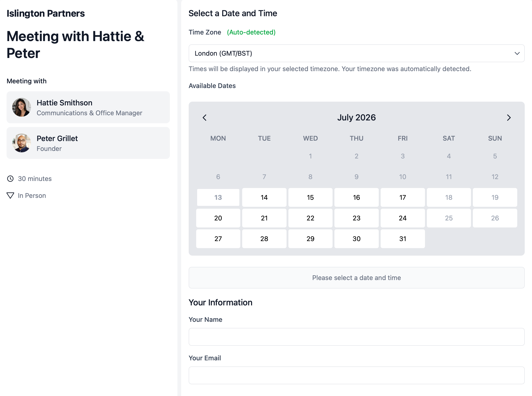Click the '(Auto-detected)' green label

click(251, 32)
